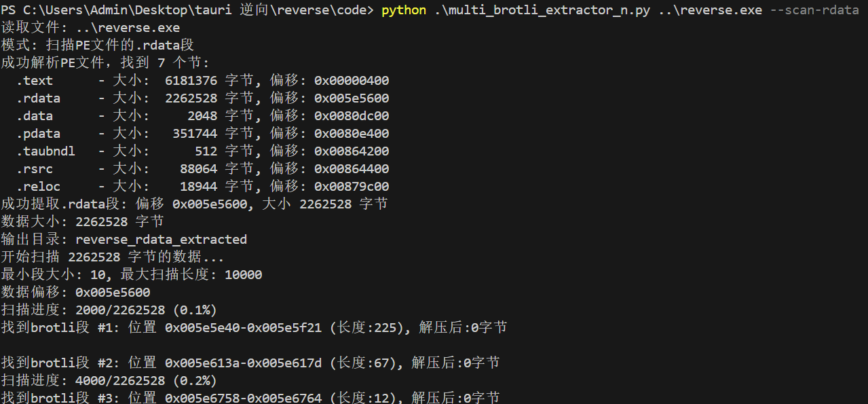Click the 读取文件 line with reverse.exe
This screenshot has width=868, height=404.
point(90,28)
